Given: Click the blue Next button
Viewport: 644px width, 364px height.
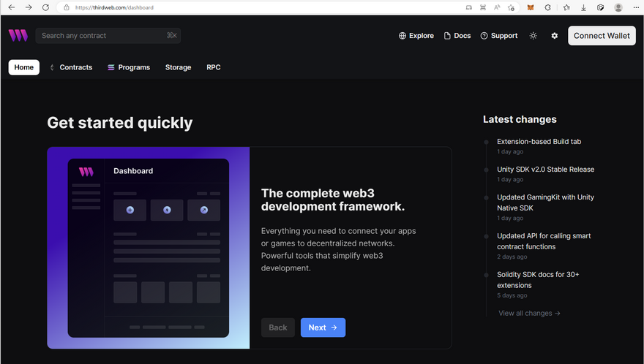Looking at the screenshot, I should click(x=323, y=327).
